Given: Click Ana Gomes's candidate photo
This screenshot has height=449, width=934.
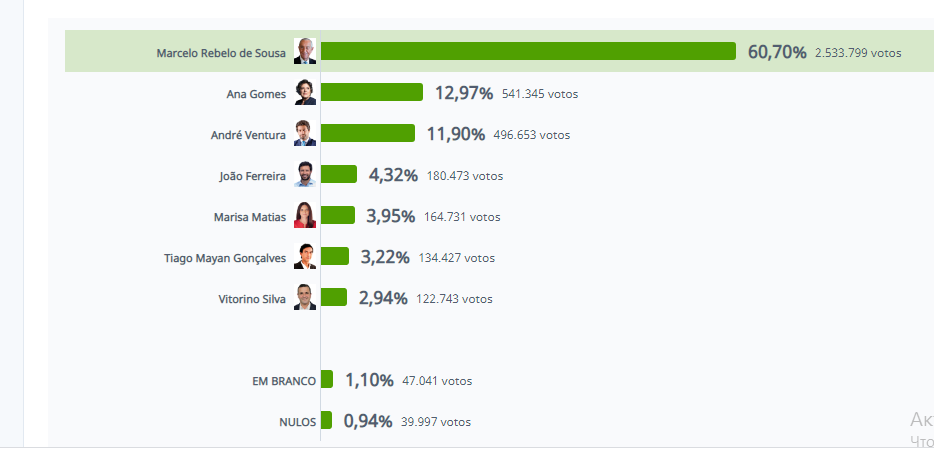Looking at the screenshot, I should coord(305,93).
